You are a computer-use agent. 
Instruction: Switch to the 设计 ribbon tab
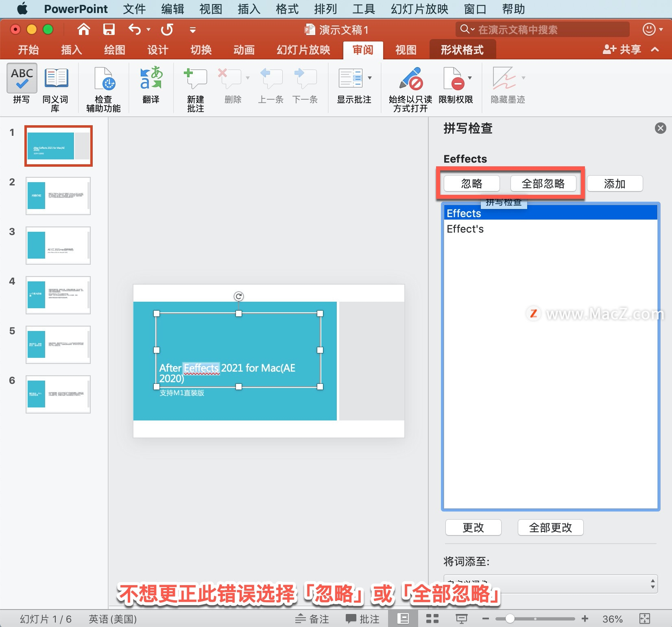tap(158, 50)
